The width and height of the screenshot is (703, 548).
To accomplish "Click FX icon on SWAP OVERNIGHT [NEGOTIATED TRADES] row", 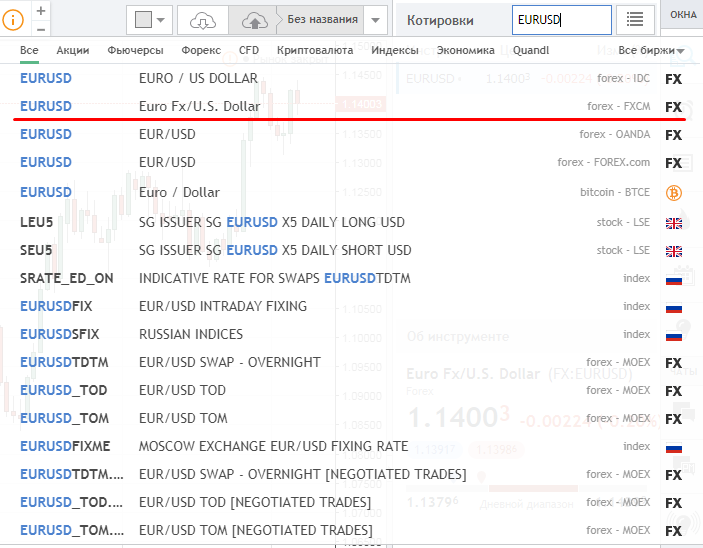I will [673, 475].
